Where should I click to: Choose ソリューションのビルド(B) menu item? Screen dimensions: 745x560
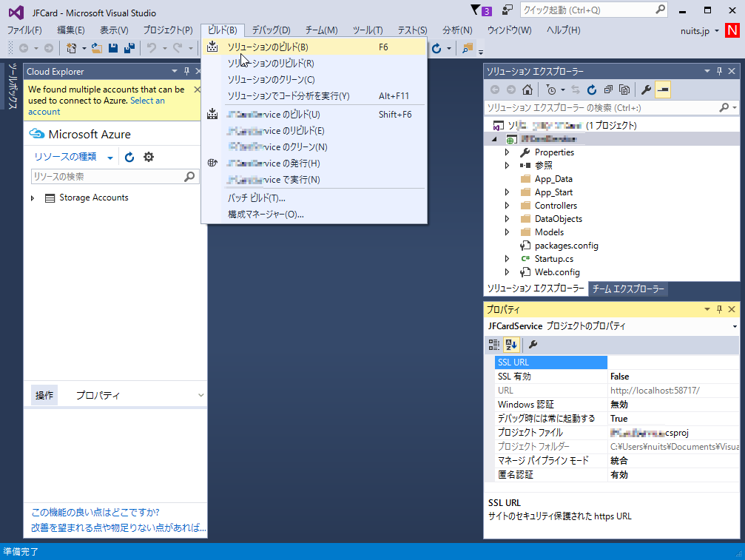[x=314, y=47]
